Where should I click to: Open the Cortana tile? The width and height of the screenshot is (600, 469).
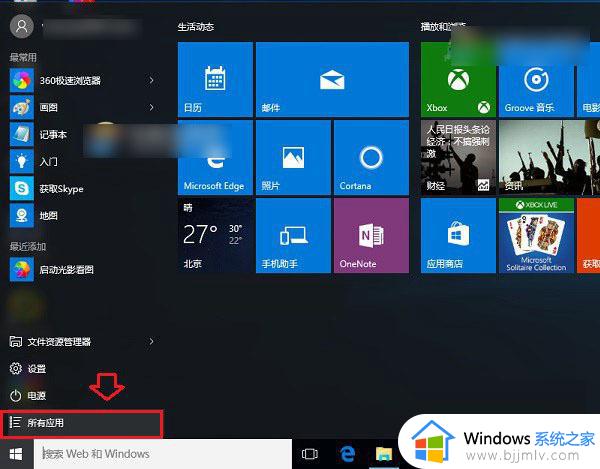pos(371,157)
